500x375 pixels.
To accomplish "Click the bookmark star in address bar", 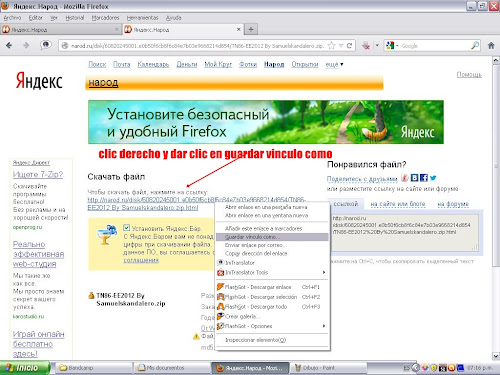I will tap(332, 46).
